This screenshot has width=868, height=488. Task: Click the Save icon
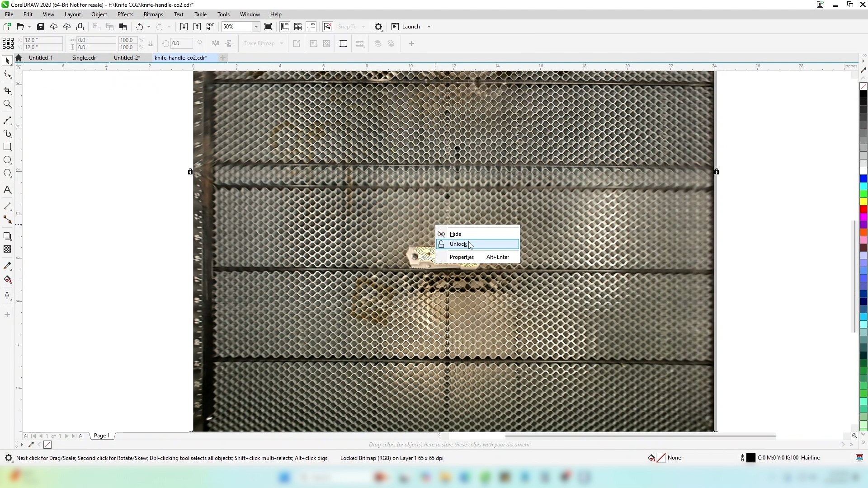(40, 27)
